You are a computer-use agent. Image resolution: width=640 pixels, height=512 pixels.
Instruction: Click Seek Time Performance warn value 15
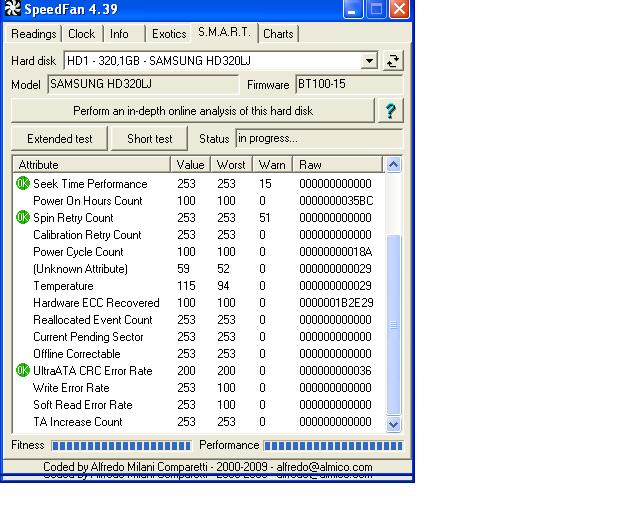[265, 184]
